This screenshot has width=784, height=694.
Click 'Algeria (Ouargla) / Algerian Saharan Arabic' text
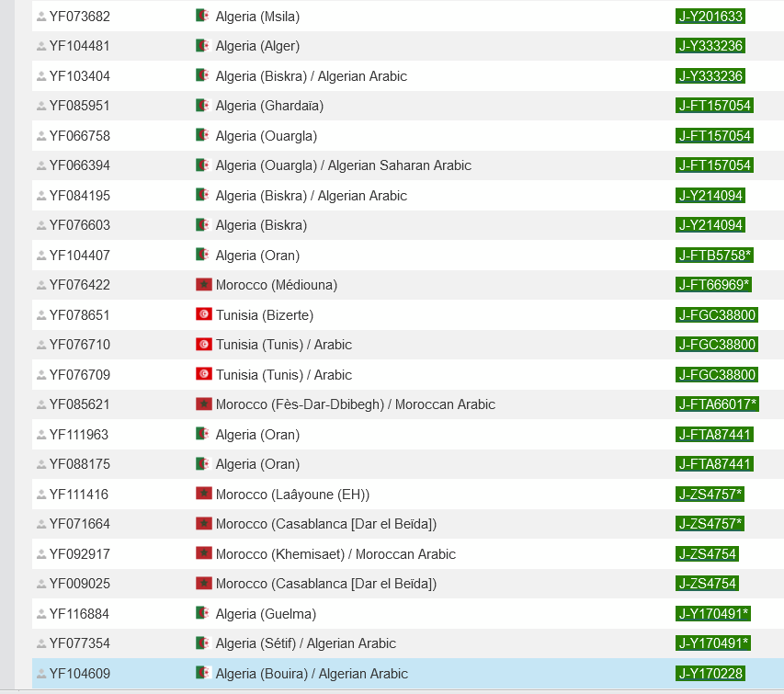click(x=344, y=165)
